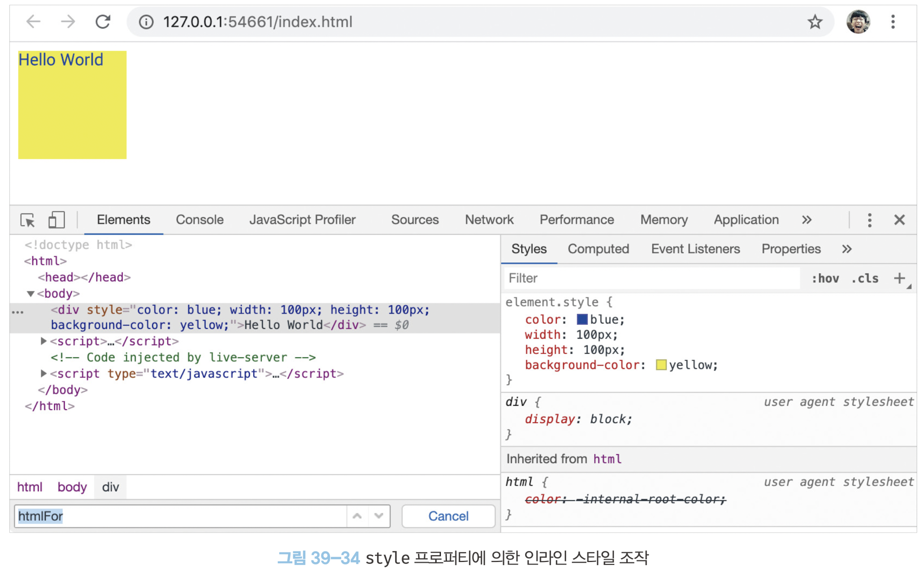Open the Network tab

489,220
